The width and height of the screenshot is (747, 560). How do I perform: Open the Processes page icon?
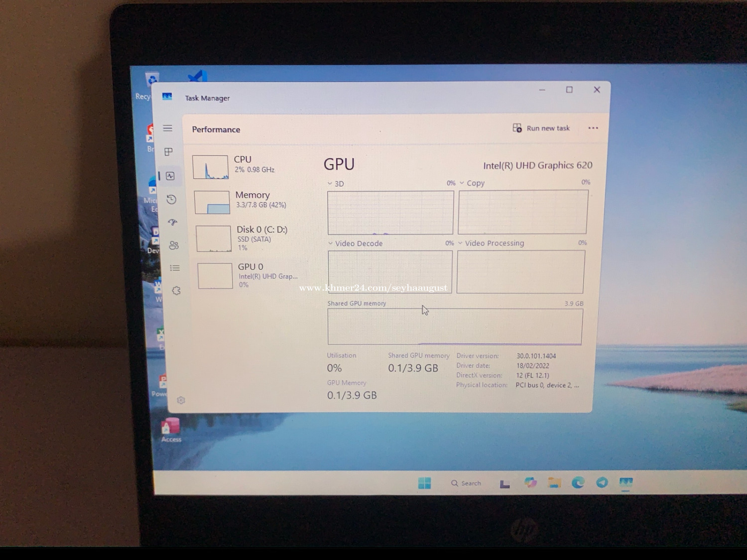pos(169,152)
